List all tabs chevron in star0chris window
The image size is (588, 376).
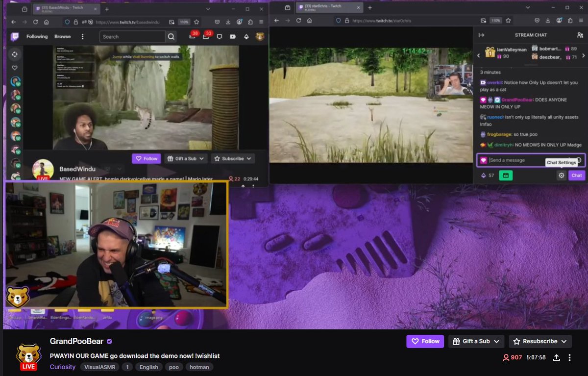click(x=528, y=8)
